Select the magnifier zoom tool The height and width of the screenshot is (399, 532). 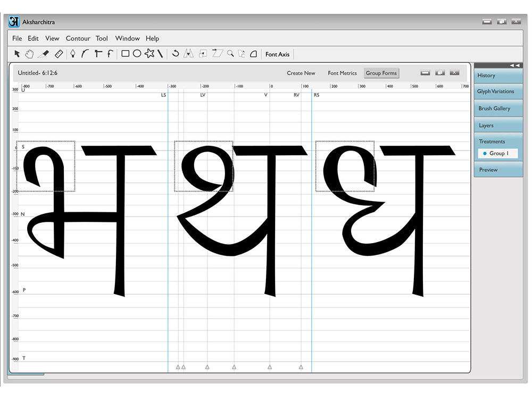click(230, 54)
